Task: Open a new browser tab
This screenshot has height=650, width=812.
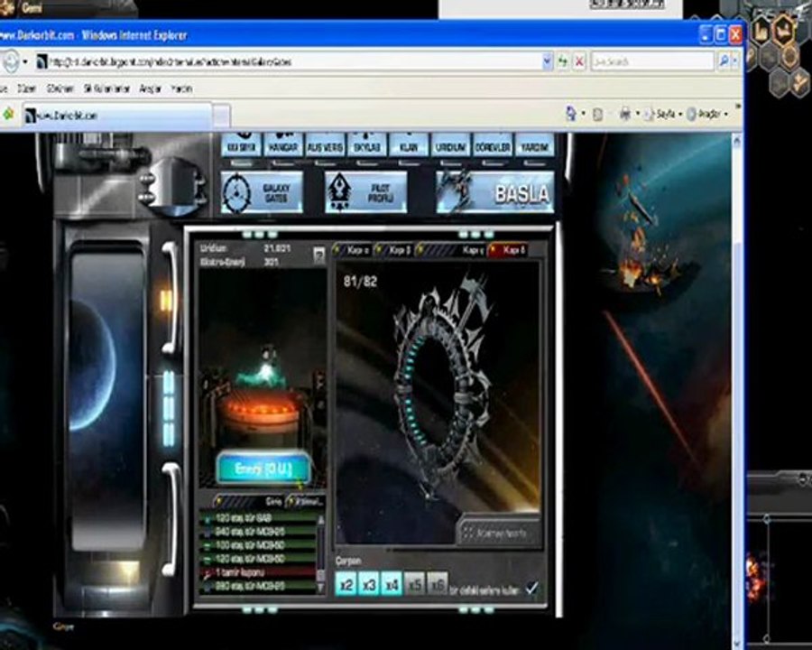Action: [x=221, y=116]
